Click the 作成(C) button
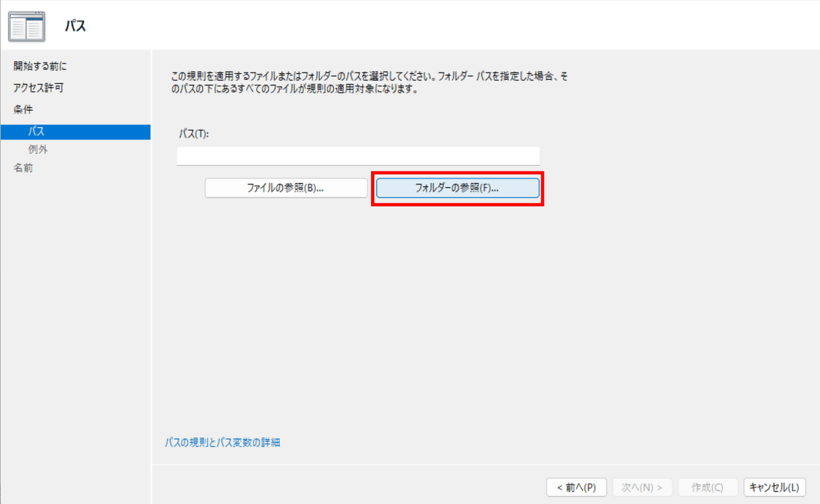The image size is (820, 504). (707, 487)
